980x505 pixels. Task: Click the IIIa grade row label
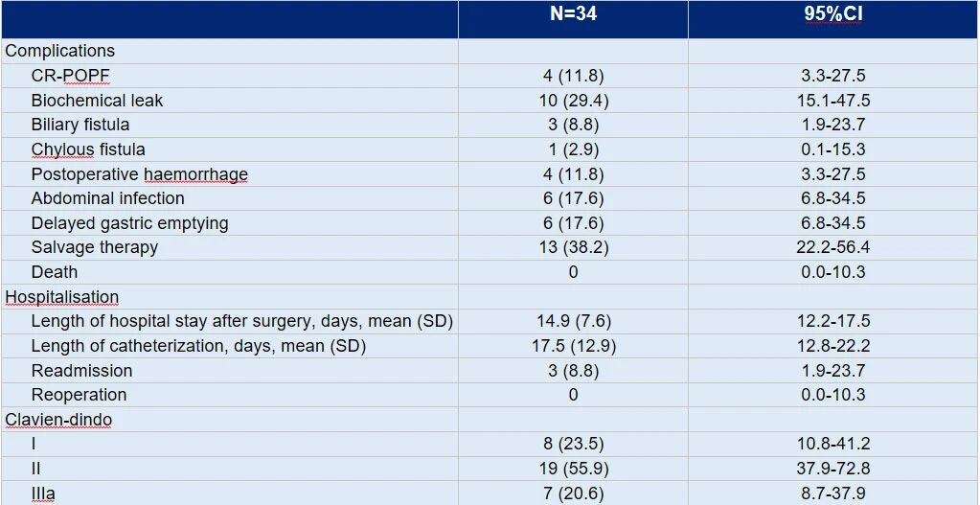tap(43, 494)
